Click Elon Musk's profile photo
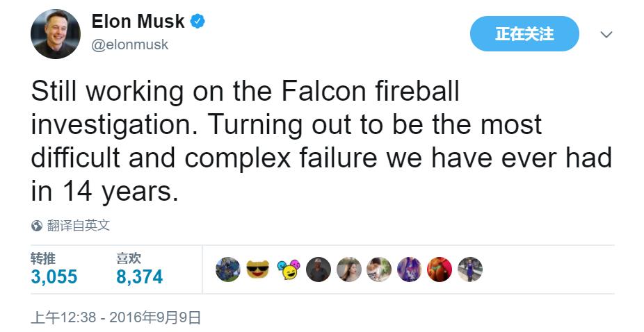This screenshot has width=644, height=332. click(x=55, y=34)
